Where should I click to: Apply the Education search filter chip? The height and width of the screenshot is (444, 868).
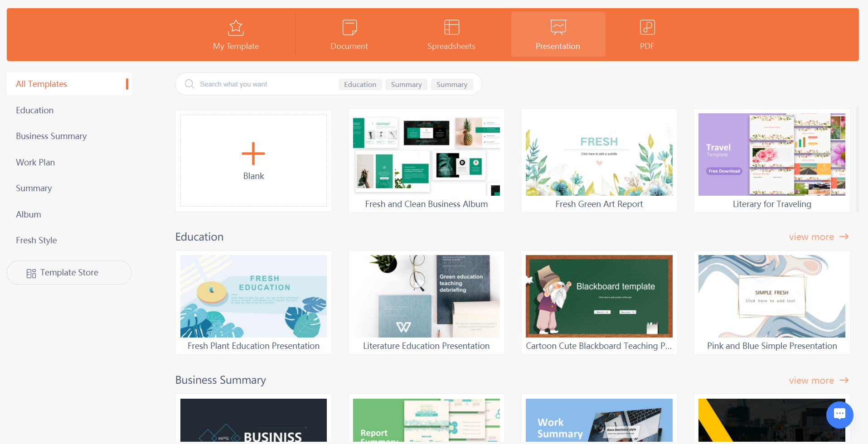tap(359, 84)
